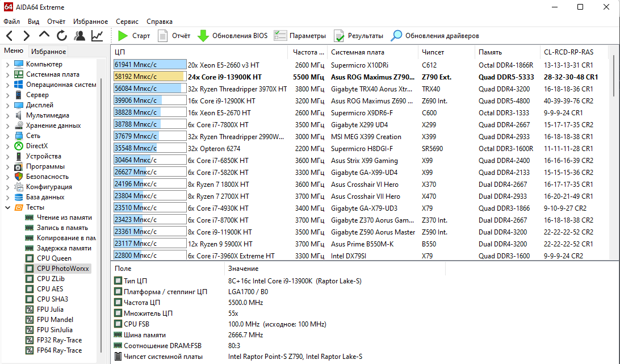Select CPU Queen test
Screen dimensions: 620x364
(x=54, y=258)
